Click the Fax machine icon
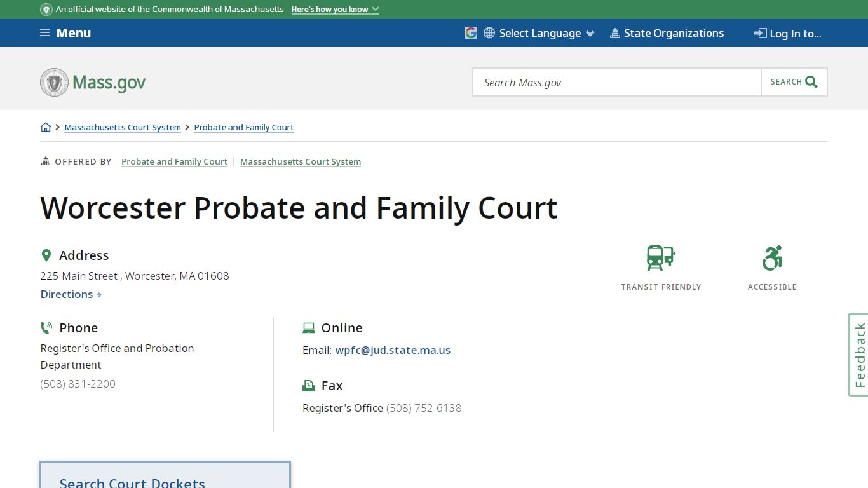 point(309,386)
